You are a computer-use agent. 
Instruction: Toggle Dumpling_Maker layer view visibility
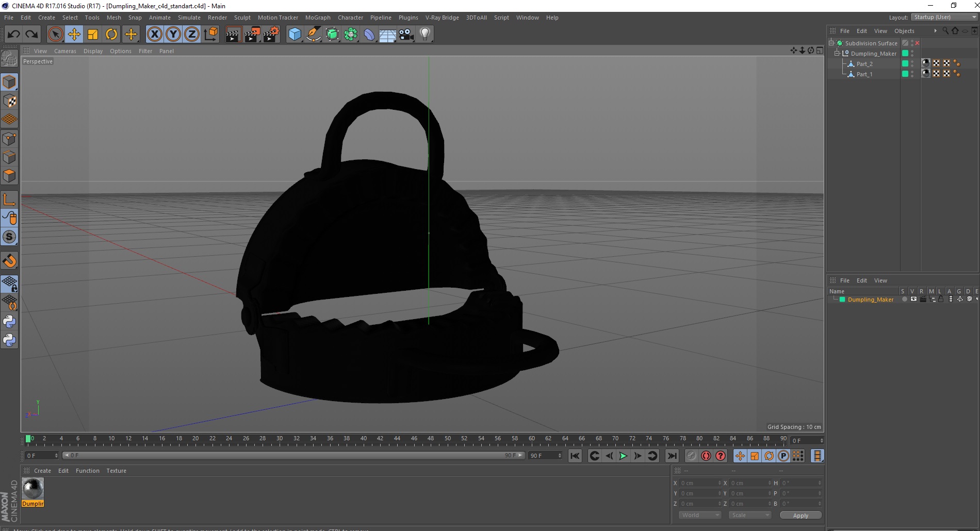[913, 300]
